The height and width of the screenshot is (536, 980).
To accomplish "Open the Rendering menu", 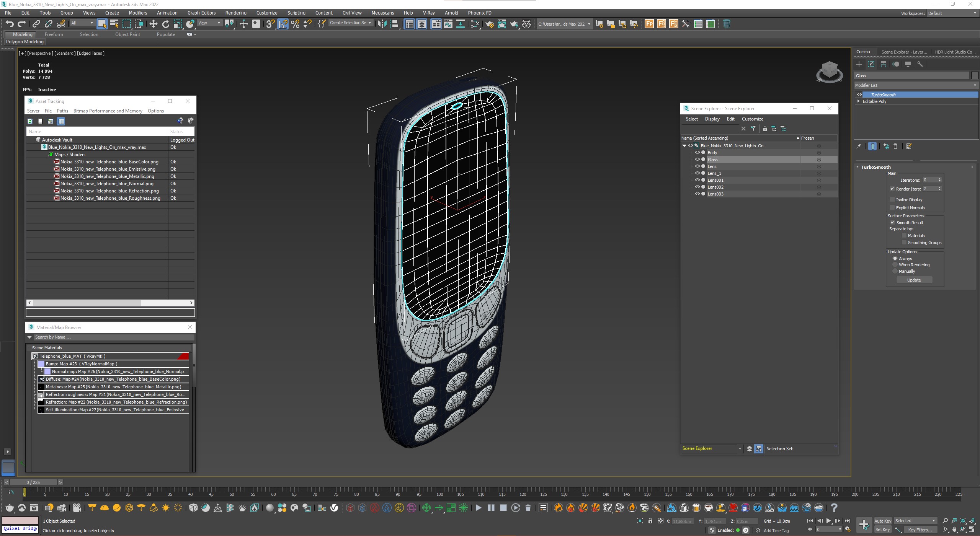I will coord(235,13).
